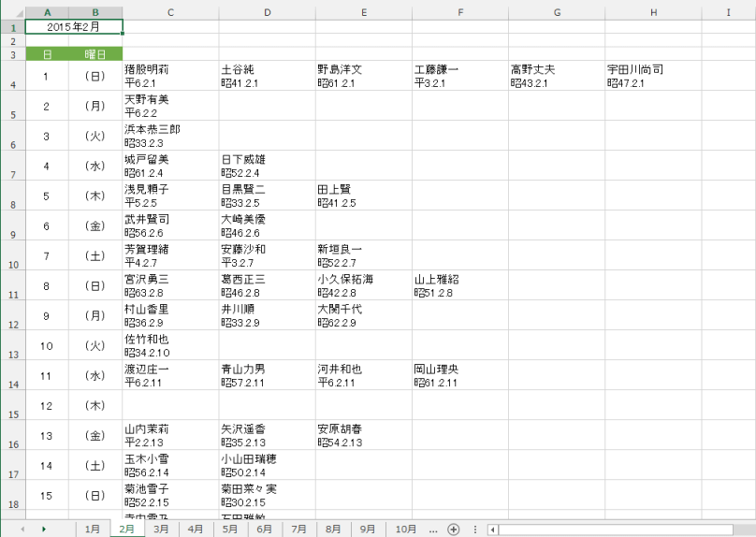Image resolution: width=756 pixels, height=537 pixels.
Task: Click the cell showing 2015年2月
Action: click(74, 27)
